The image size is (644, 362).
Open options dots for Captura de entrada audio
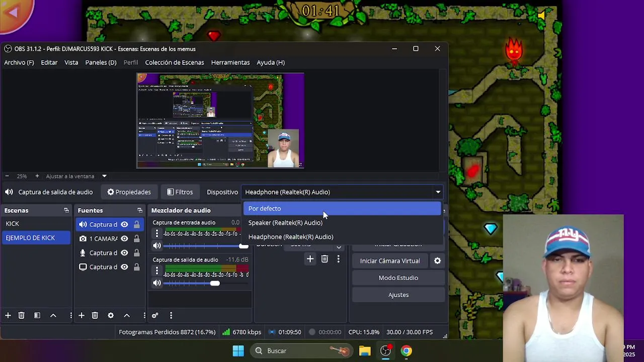tap(157, 233)
